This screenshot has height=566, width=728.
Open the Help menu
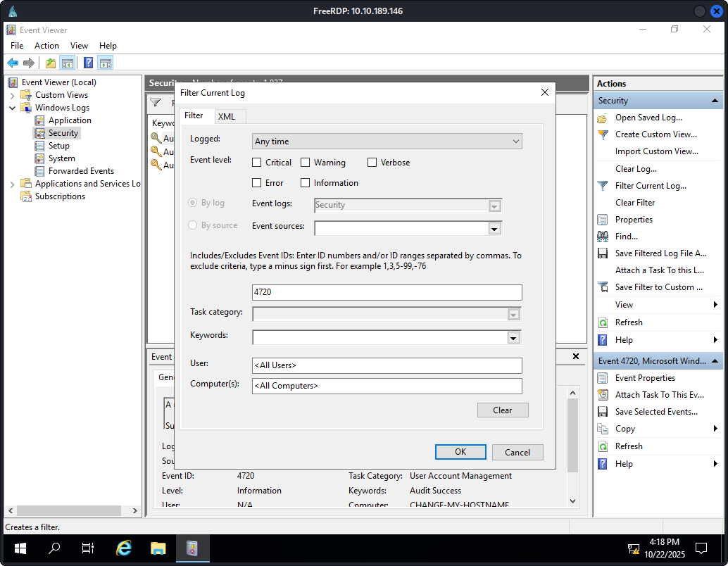point(108,46)
